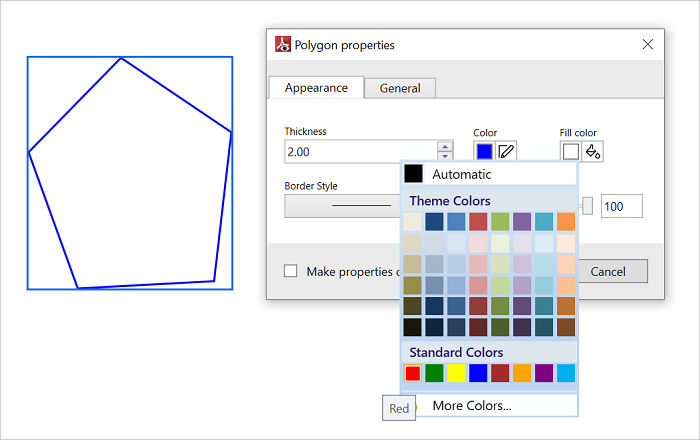
Task: Open the pen color edit icon
Action: coord(506,152)
